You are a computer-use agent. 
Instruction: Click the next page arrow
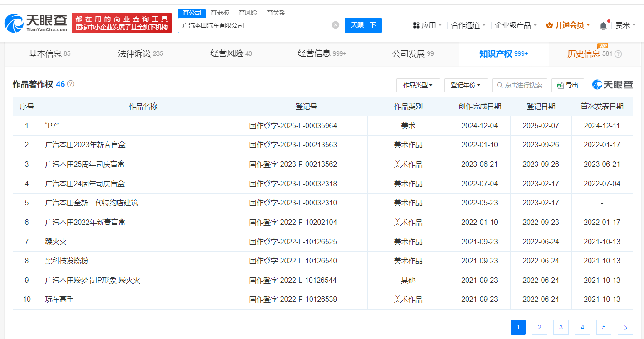tap(625, 327)
